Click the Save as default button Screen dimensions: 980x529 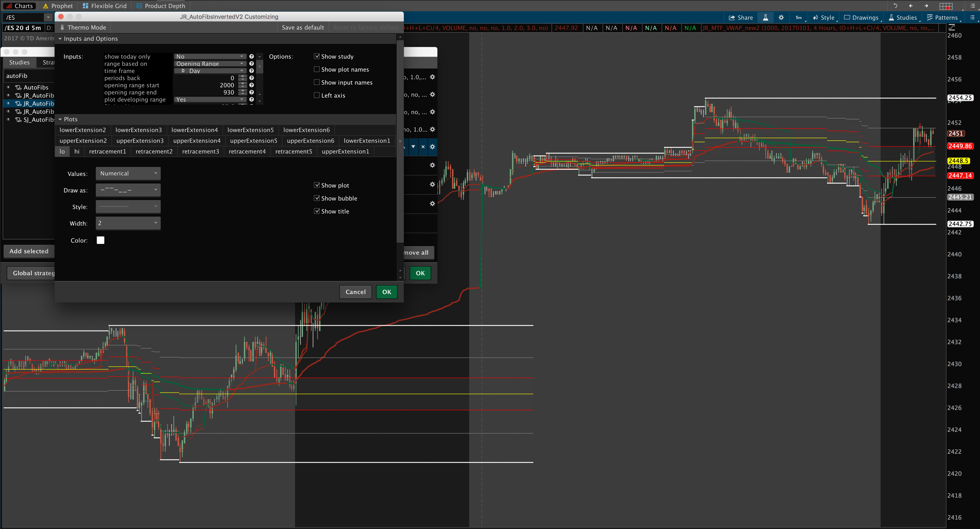pos(303,27)
